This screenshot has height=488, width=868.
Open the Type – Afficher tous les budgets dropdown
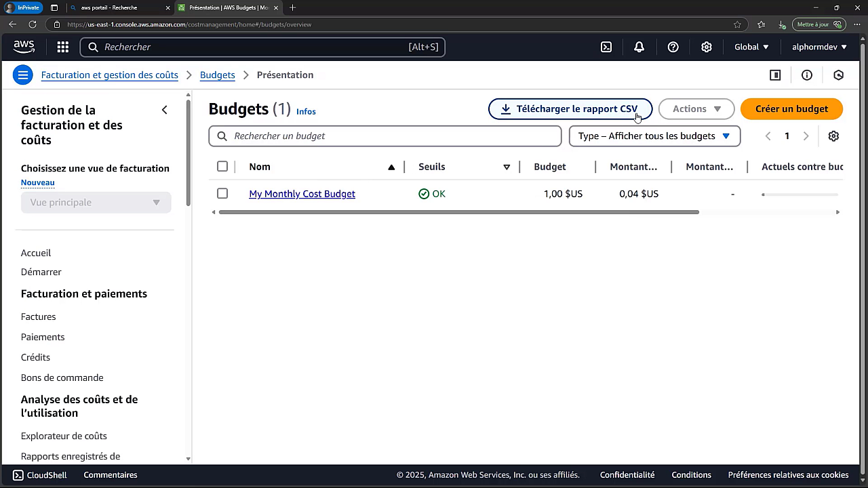coord(654,136)
